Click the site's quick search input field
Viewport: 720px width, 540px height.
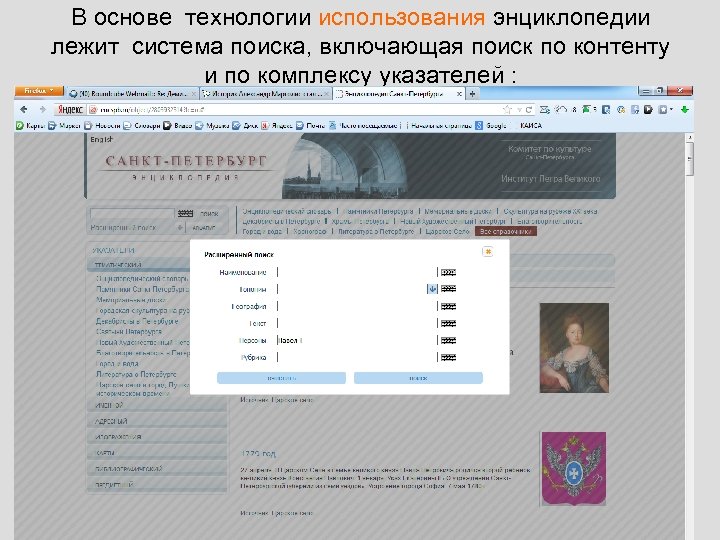(x=132, y=213)
